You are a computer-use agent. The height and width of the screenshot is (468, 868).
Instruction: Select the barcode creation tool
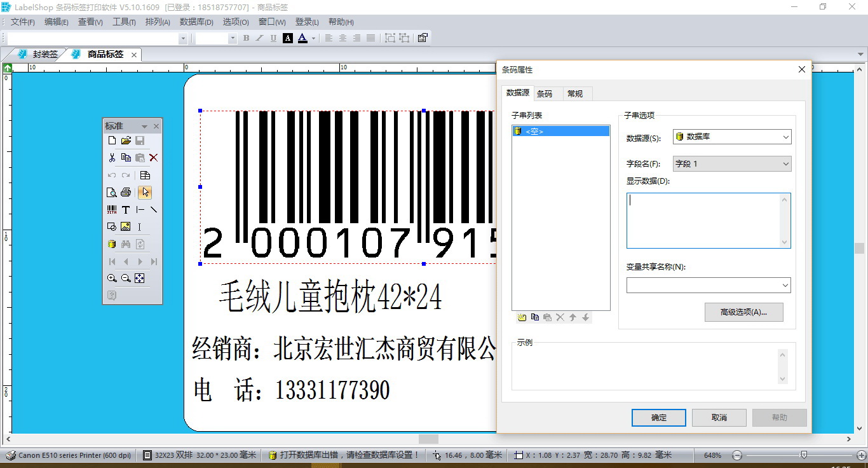tap(112, 209)
